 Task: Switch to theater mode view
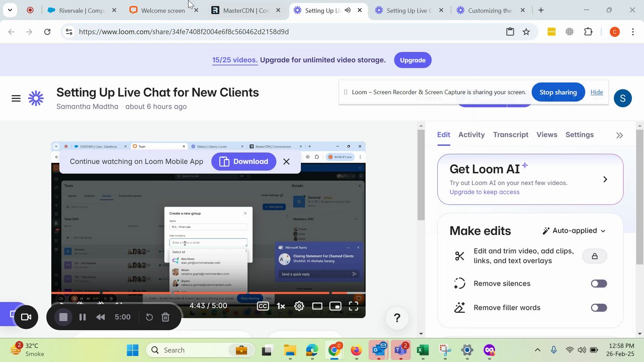317,306
